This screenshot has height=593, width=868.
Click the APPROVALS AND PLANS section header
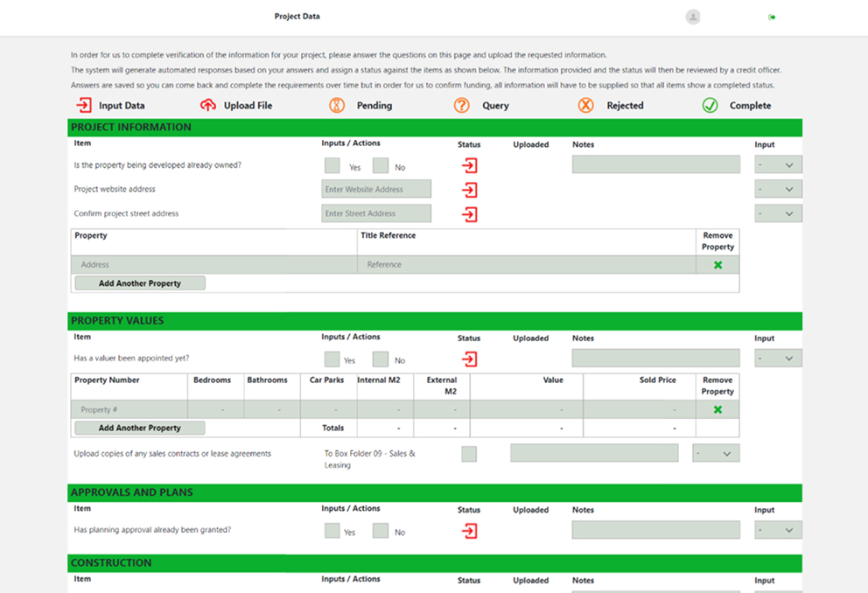click(x=435, y=492)
